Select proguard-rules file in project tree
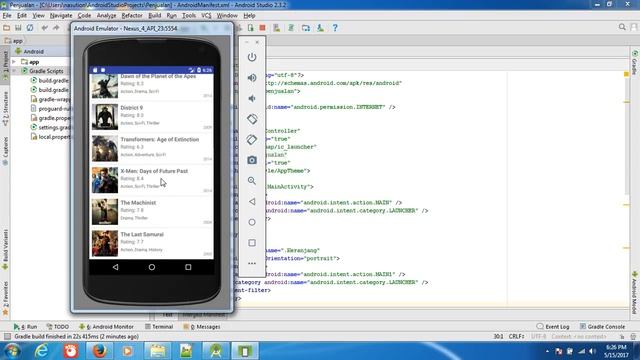Image resolution: width=640 pixels, height=360 pixels. pos(50,109)
